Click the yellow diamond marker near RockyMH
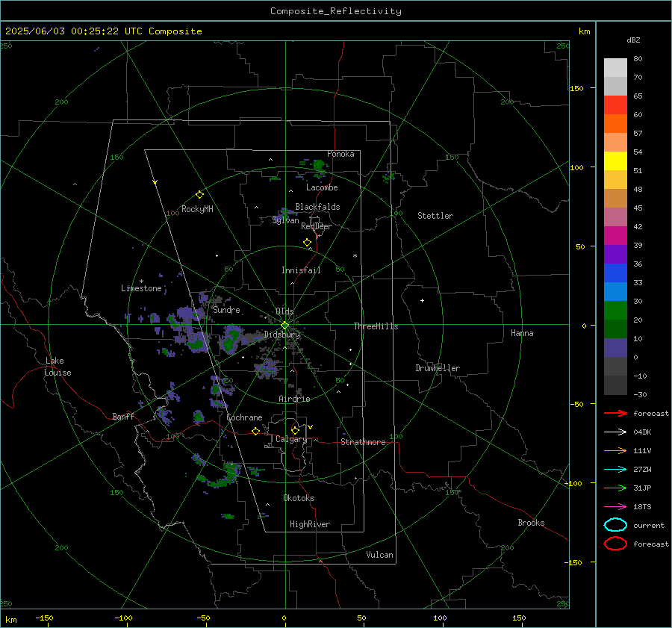672x628 pixels. click(x=199, y=195)
